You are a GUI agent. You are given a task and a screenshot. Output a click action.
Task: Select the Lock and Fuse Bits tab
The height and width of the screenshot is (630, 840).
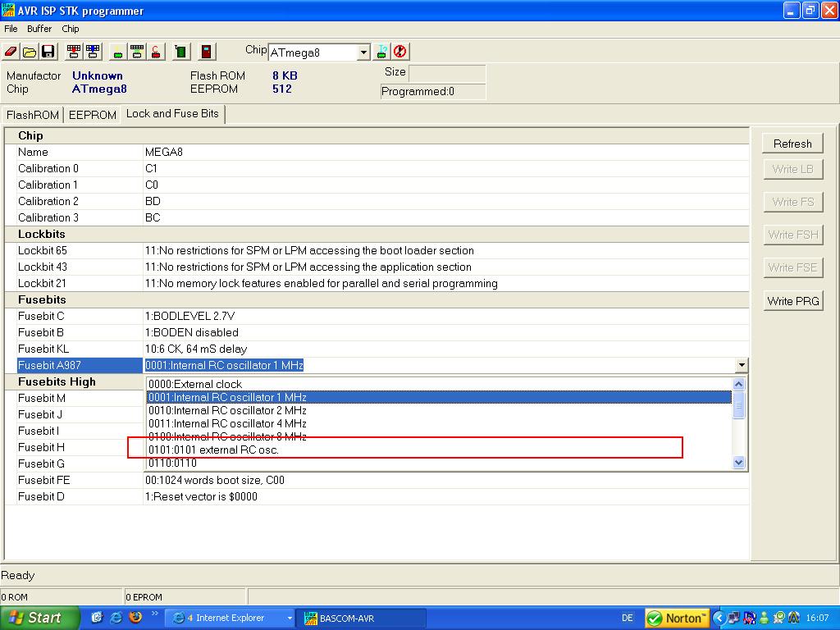tap(172, 113)
